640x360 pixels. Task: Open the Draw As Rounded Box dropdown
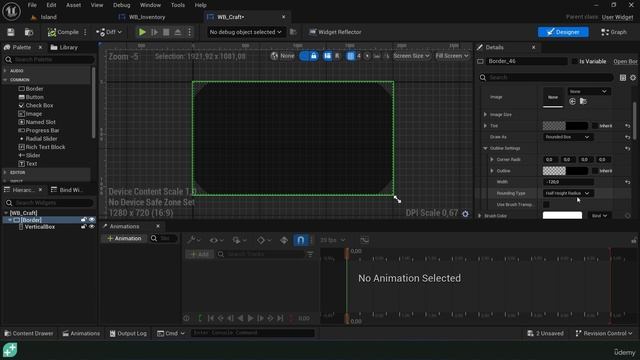pos(568,137)
